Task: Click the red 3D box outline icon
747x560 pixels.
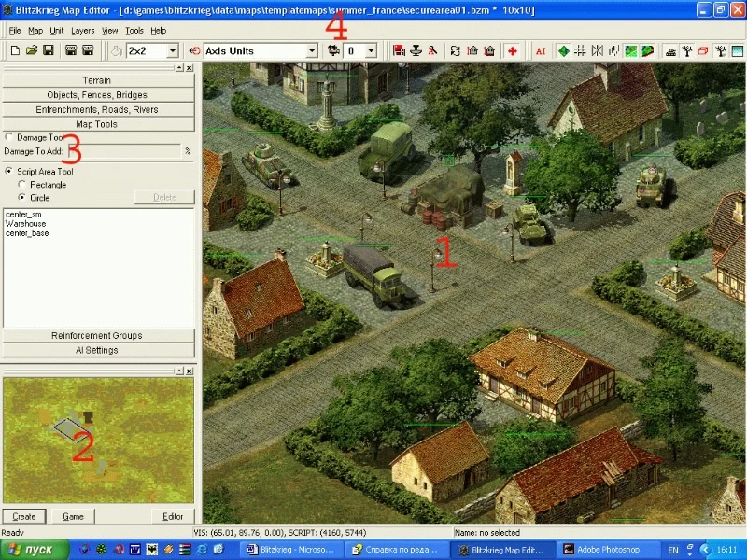Action: coord(703,50)
